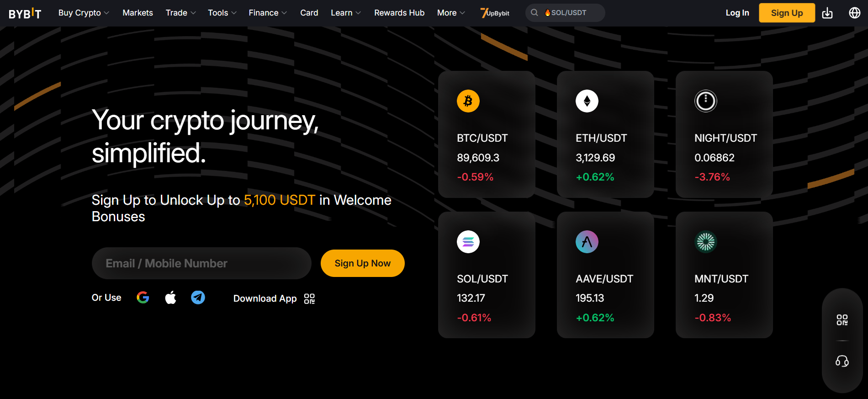Click the QR code icon beside Download App

click(x=309, y=298)
